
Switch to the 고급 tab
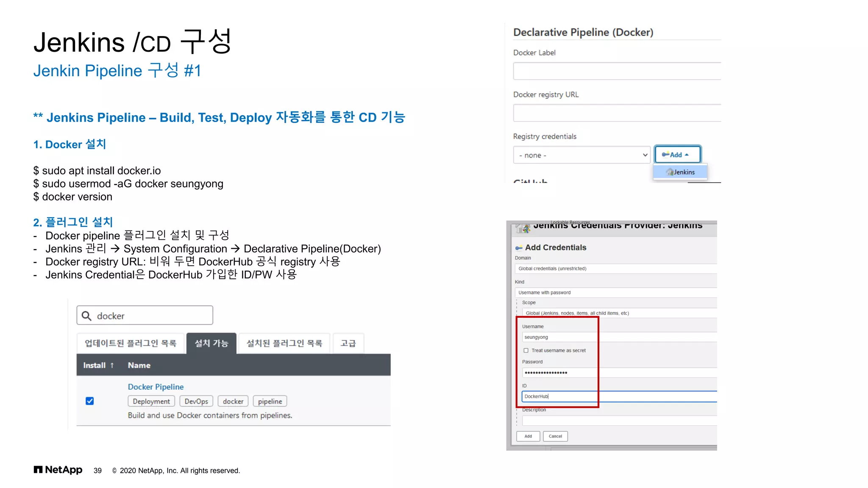point(348,343)
